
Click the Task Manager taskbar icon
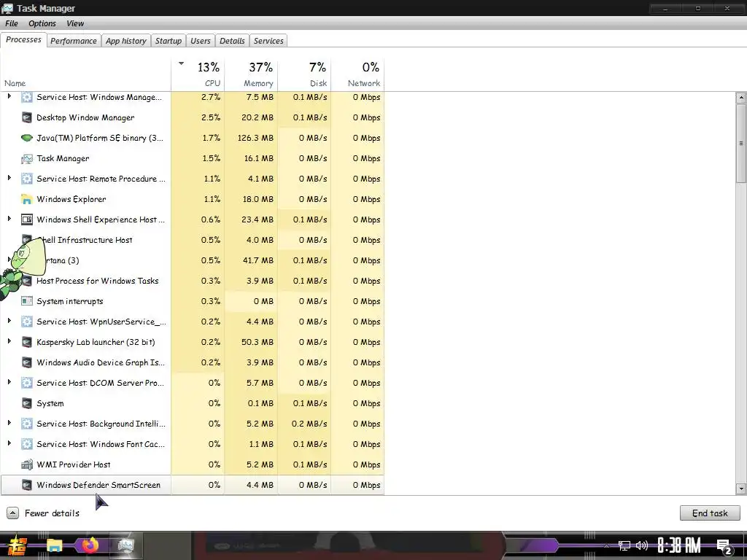(125, 545)
